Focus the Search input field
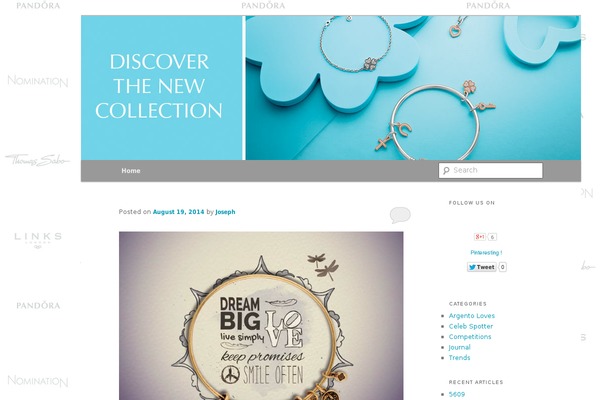This screenshot has height=400, width=600. click(x=491, y=170)
